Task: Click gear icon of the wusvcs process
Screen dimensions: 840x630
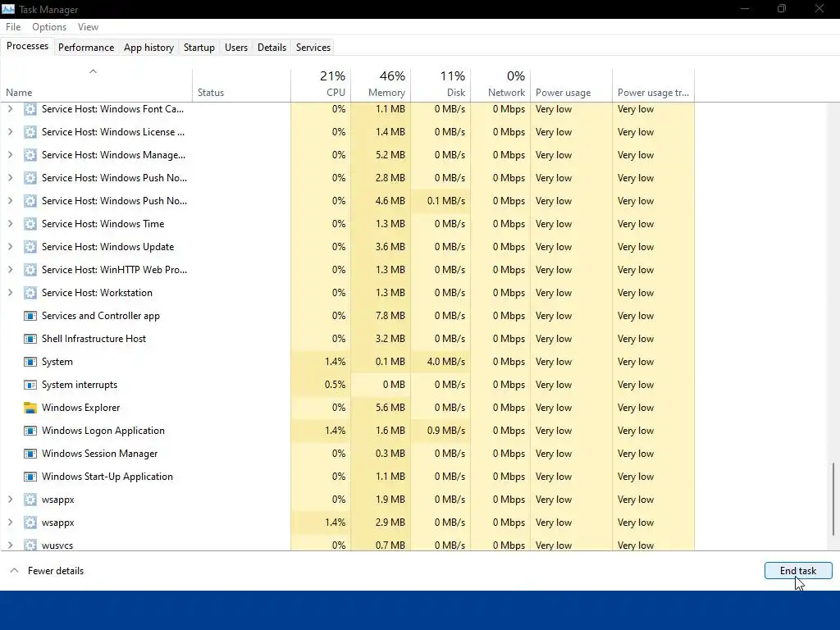Action: tap(30, 545)
